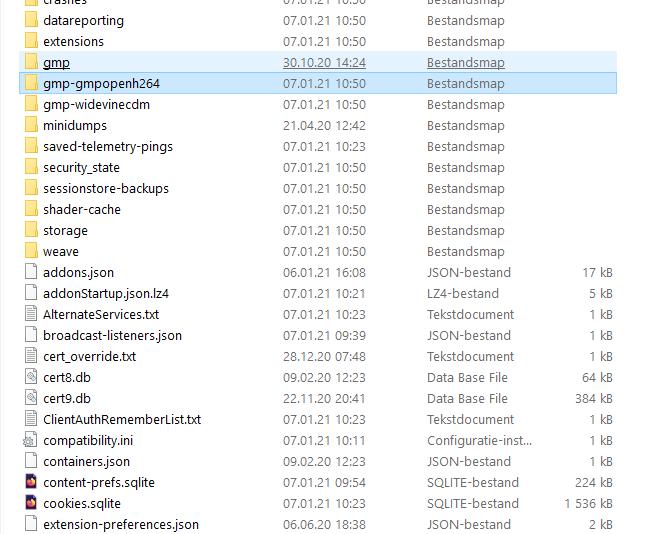Select the gmp-widevinecdm folder name

click(96, 104)
